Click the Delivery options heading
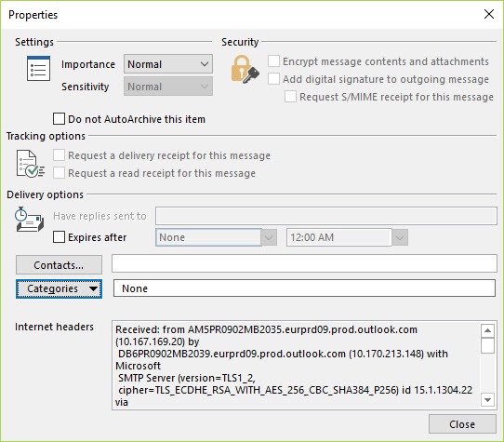The width and height of the screenshot is (504, 442). tap(45, 194)
